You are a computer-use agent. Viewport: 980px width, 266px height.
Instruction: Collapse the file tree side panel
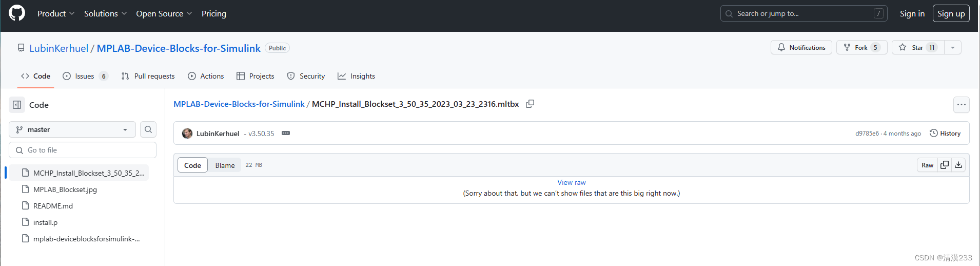17,105
